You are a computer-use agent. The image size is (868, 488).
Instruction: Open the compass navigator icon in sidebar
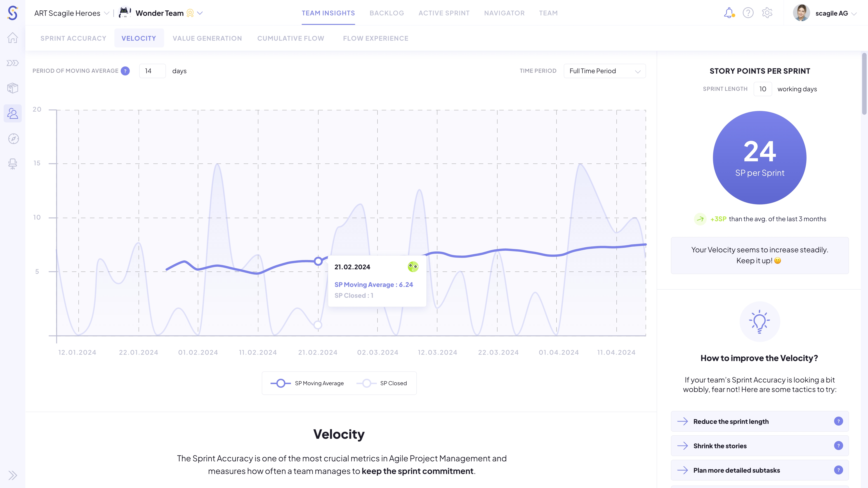12,138
